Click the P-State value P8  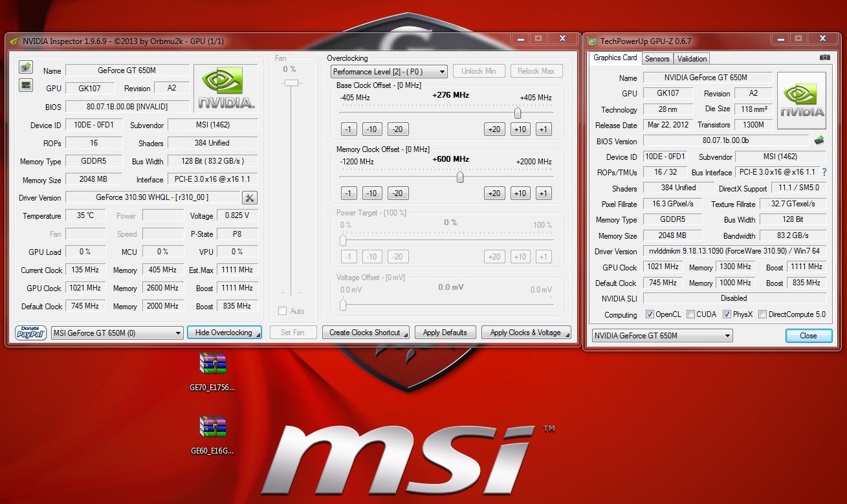tap(237, 234)
